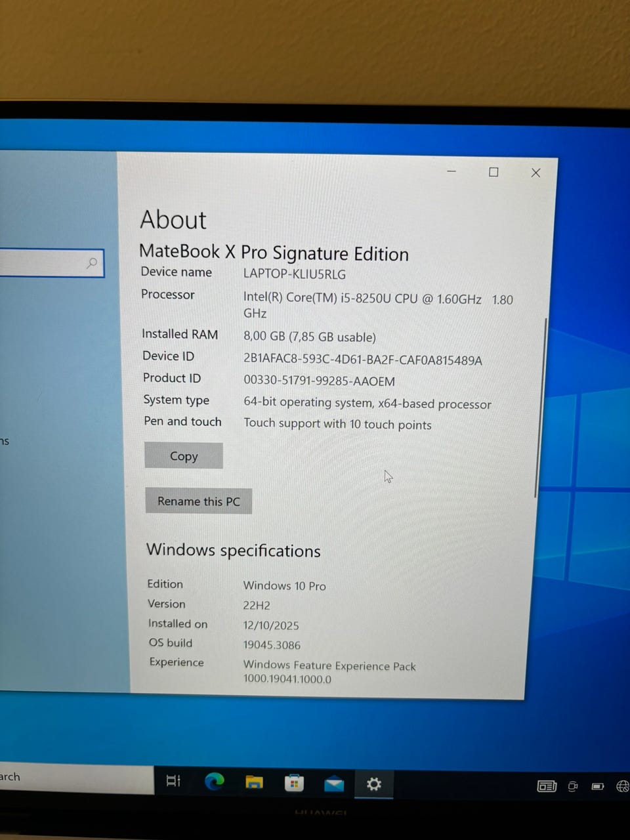Maximize the Settings window
This screenshot has height=840, width=630.
click(x=493, y=172)
